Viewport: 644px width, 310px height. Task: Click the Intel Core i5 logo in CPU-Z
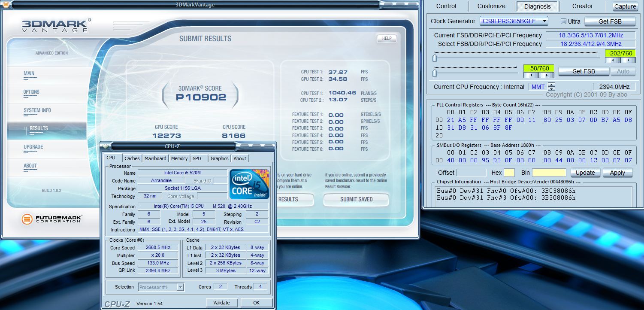249,184
